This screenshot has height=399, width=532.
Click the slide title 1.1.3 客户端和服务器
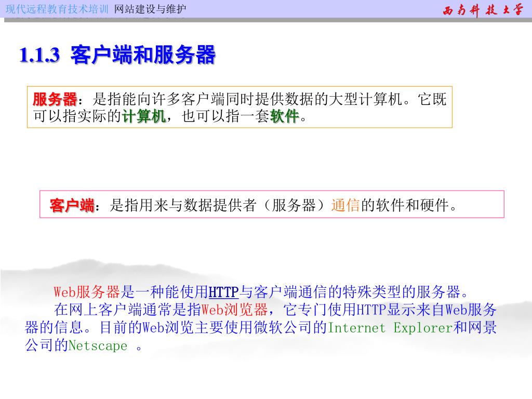(x=117, y=55)
